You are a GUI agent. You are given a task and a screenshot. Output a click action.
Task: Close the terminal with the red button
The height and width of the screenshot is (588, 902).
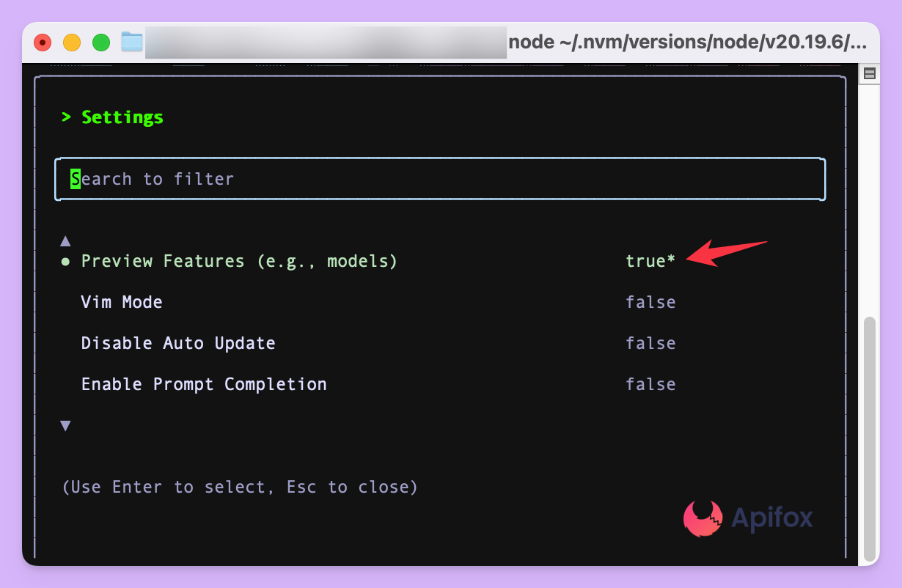(x=43, y=43)
